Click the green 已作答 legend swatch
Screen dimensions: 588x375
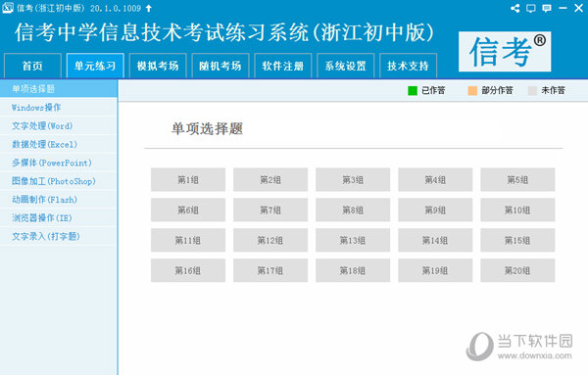(413, 91)
